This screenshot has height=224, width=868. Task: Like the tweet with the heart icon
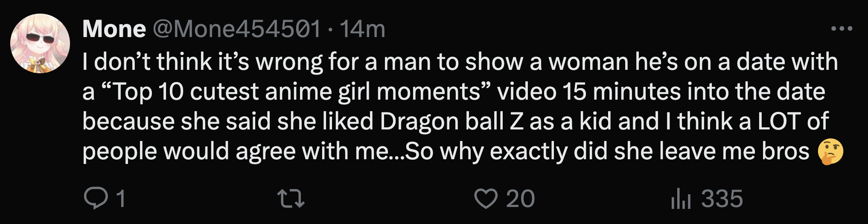(x=486, y=198)
